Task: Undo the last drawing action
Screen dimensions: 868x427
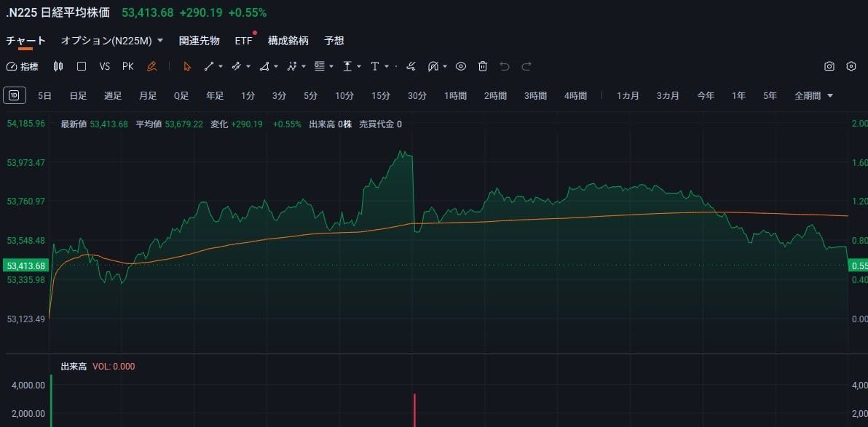Action: point(505,66)
